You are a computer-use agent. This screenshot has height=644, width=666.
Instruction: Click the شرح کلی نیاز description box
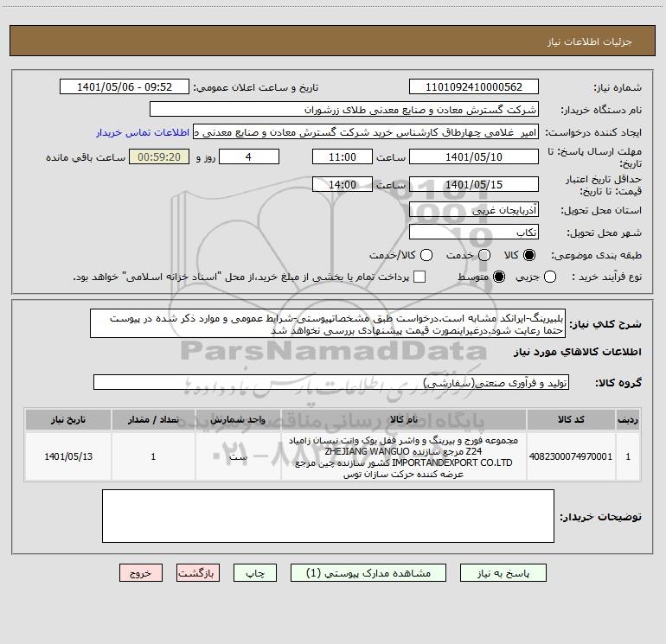(x=328, y=324)
